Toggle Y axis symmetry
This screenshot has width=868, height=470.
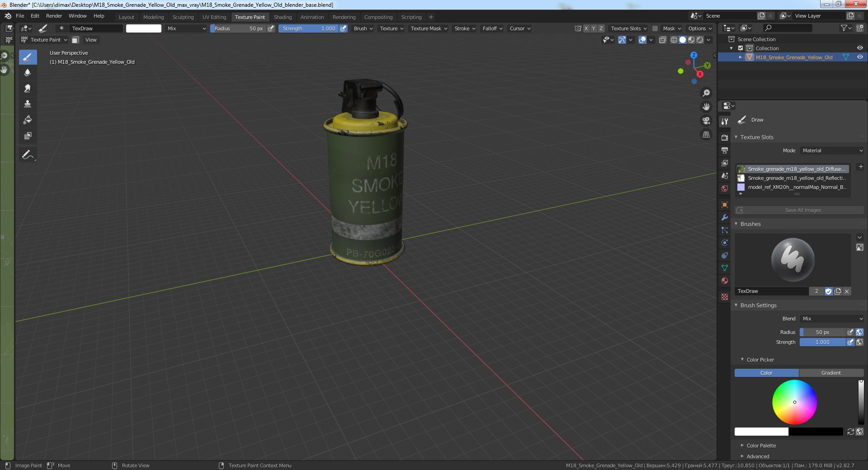pos(594,28)
